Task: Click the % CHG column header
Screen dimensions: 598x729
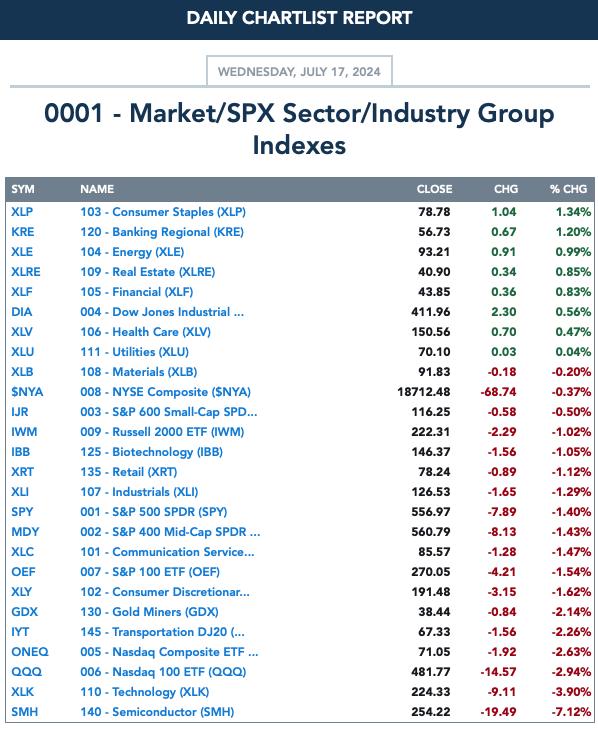Action: (568, 189)
